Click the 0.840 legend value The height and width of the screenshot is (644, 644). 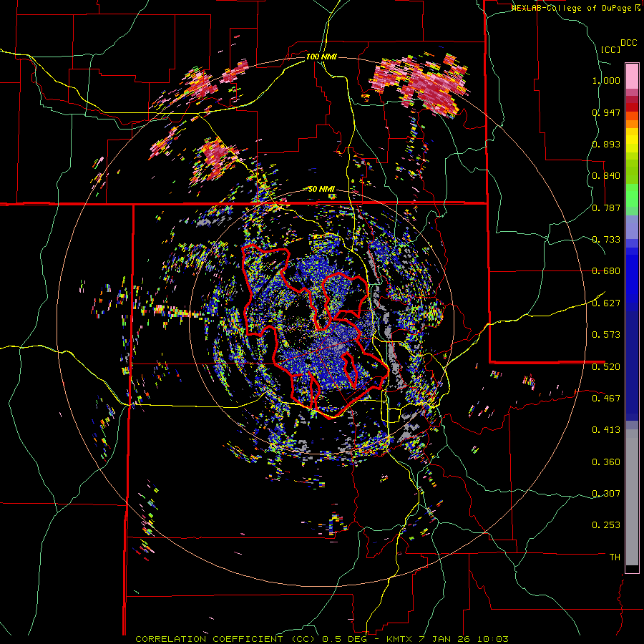pos(606,176)
